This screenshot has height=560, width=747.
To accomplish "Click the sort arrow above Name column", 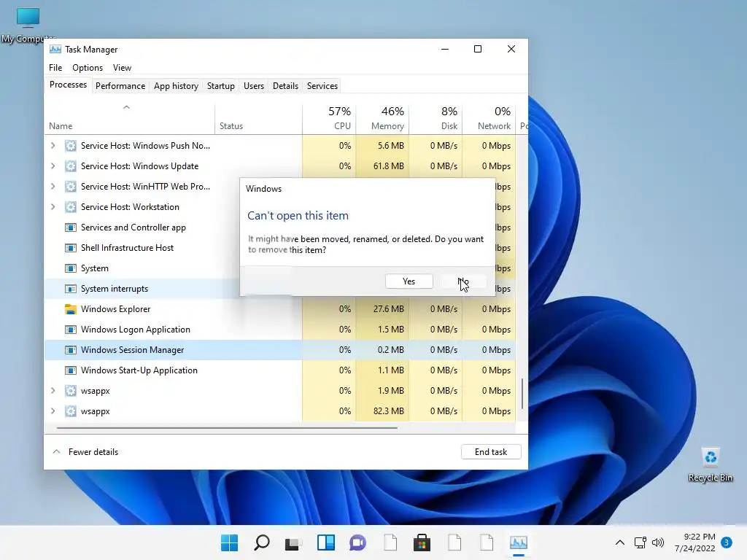I will [126, 107].
